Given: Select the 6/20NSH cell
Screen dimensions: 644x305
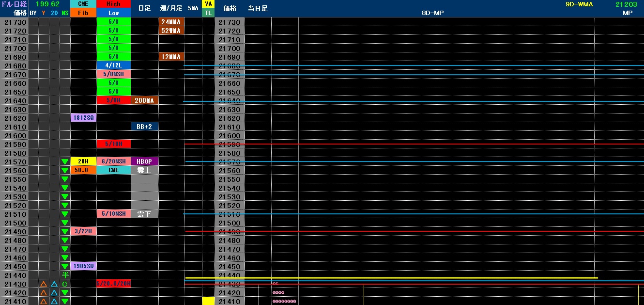Looking at the screenshot, I should tap(113, 161).
